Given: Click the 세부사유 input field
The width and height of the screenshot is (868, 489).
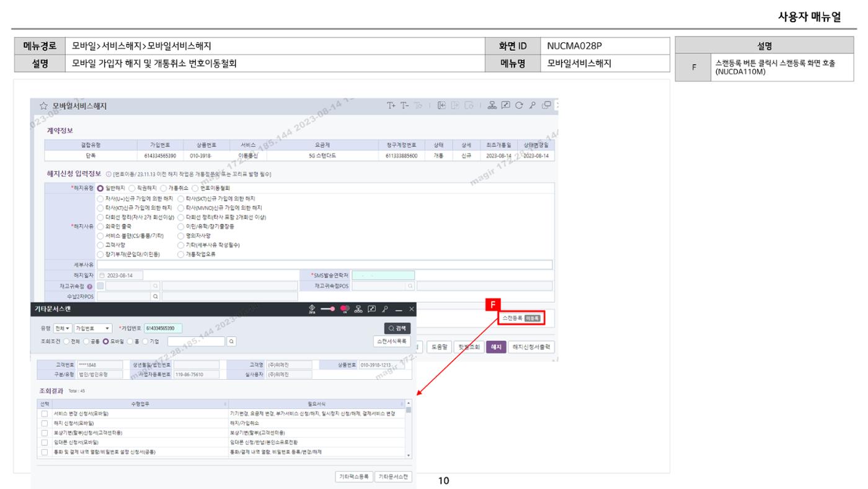Looking at the screenshot, I should [x=324, y=264].
